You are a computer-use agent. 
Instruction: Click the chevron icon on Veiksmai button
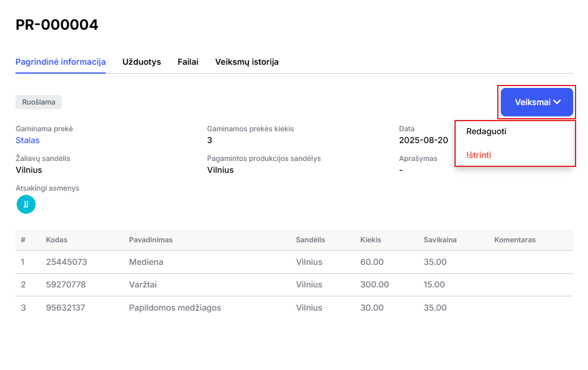click(x=557, y=102)
